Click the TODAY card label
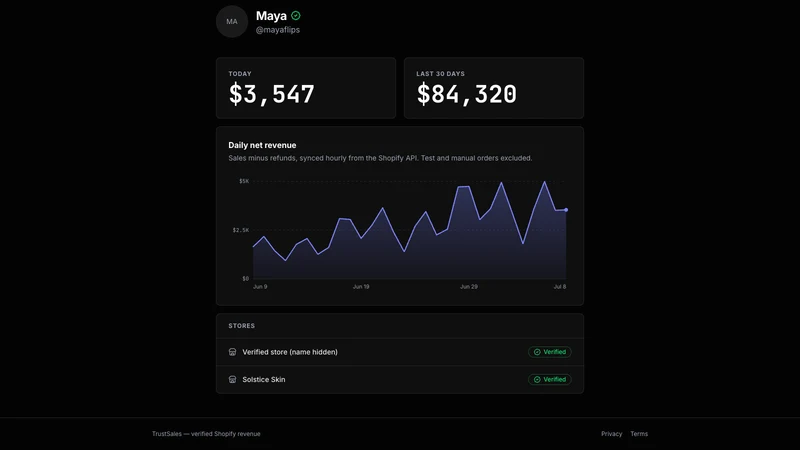 pyautogui.click(x=240, y=73)
